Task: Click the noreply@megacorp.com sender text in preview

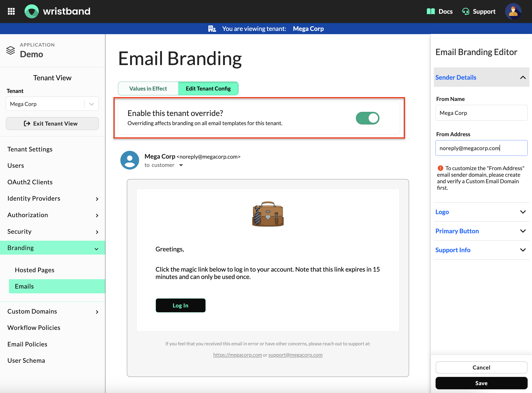Action: [208, 157]
